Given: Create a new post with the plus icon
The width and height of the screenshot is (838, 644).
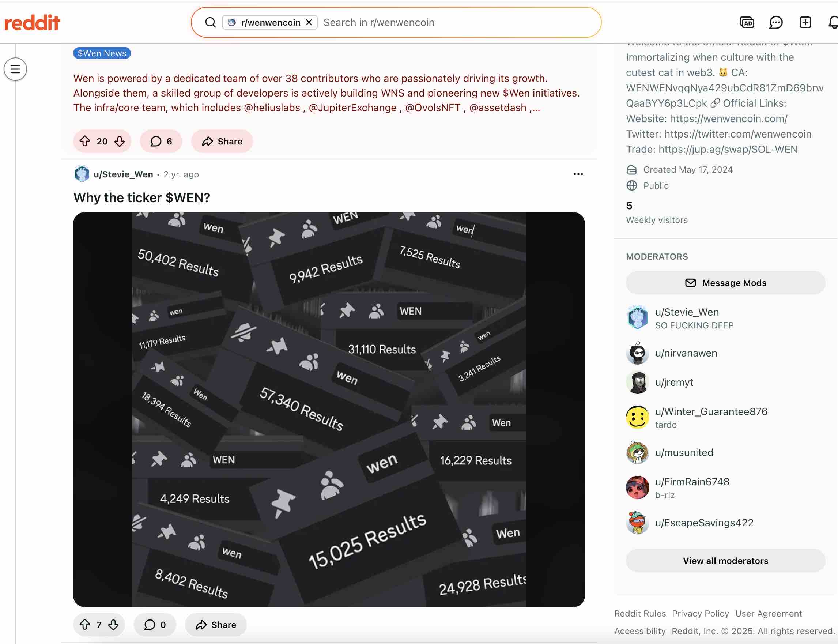Looking at the screenshot, I should [805, 23].
